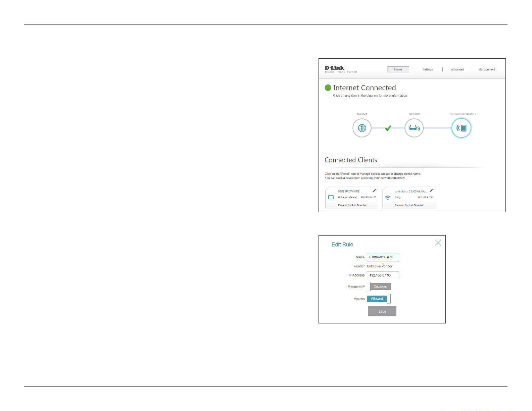
Task: Click the Connected Clients: 2 label
Action: click(x=463, y=114)
